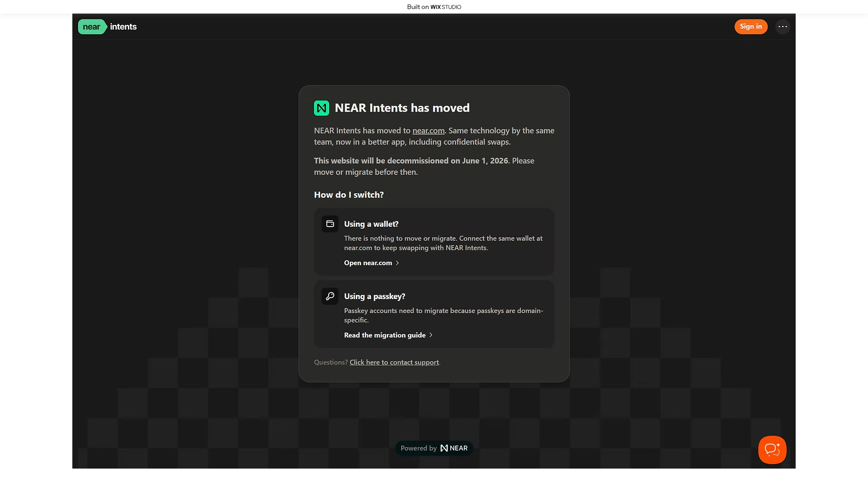
Task: Open the orange chat support widget
Action: (x=772, y=450)
